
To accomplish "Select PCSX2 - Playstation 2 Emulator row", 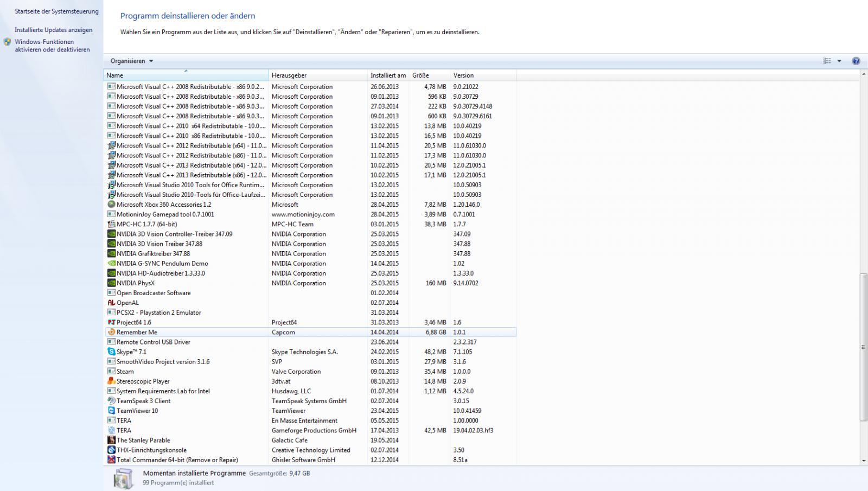I will (x=310, y=313).
